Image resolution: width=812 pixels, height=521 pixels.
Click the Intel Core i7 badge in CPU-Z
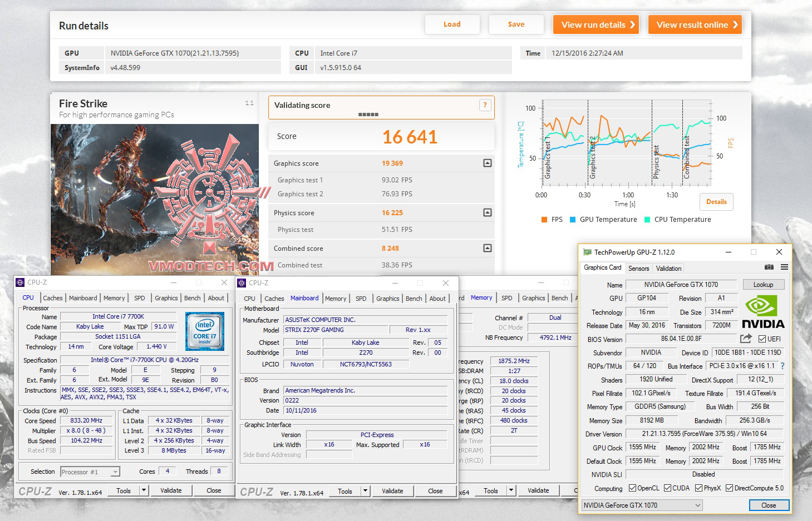[x=205, y=331]
